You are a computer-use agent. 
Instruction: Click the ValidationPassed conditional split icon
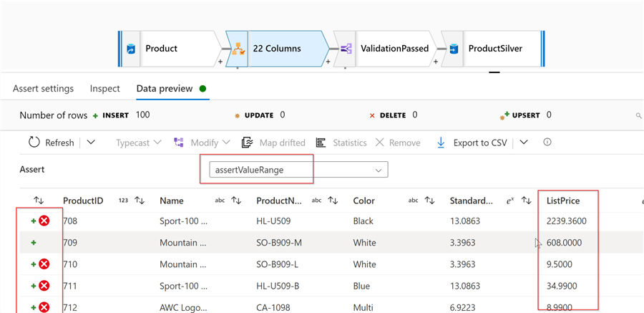coord(346,49)
